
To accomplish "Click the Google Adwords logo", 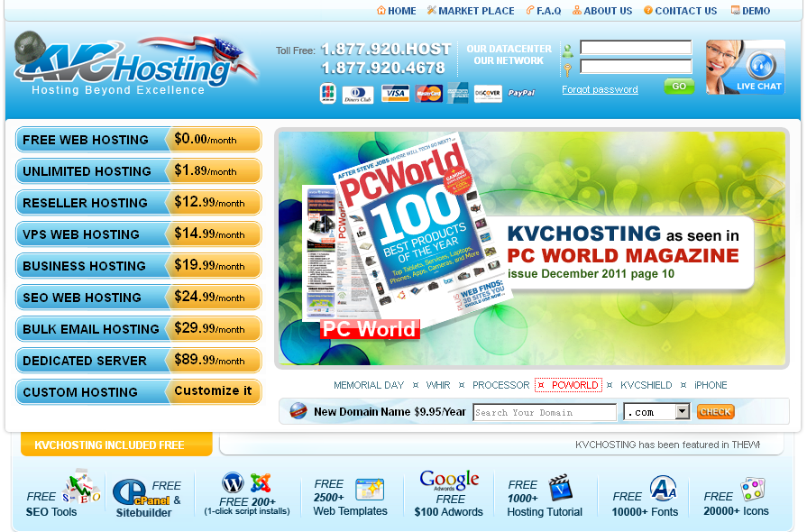I will pyautogui.click(x=449, y=480).
